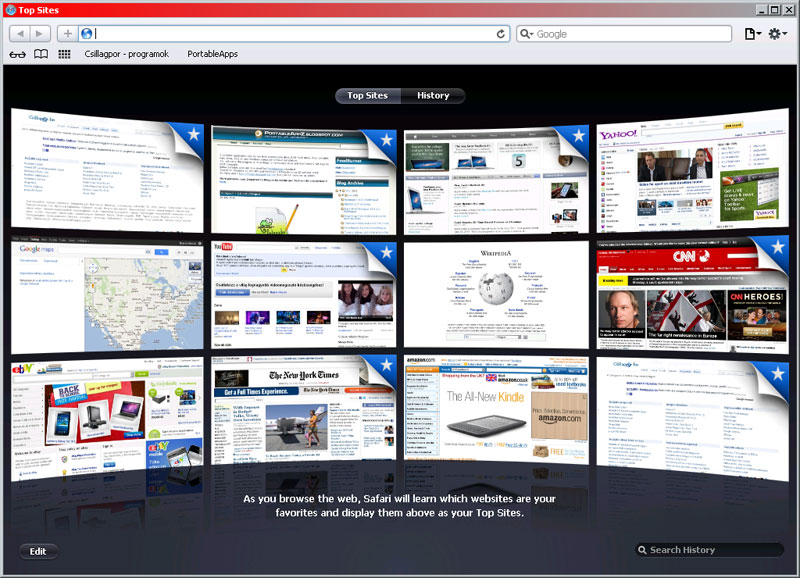Click the Search History field

point(710,550)
